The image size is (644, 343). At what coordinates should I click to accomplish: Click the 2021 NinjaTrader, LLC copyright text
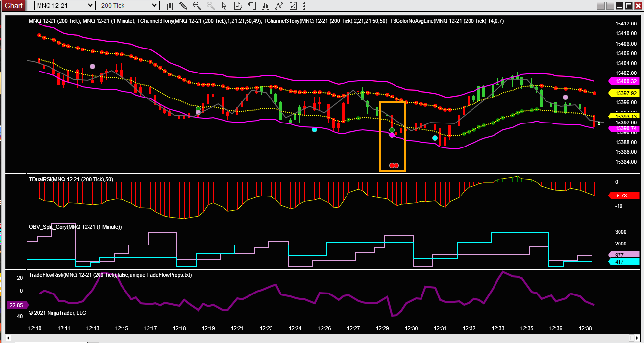click(57, 313)
